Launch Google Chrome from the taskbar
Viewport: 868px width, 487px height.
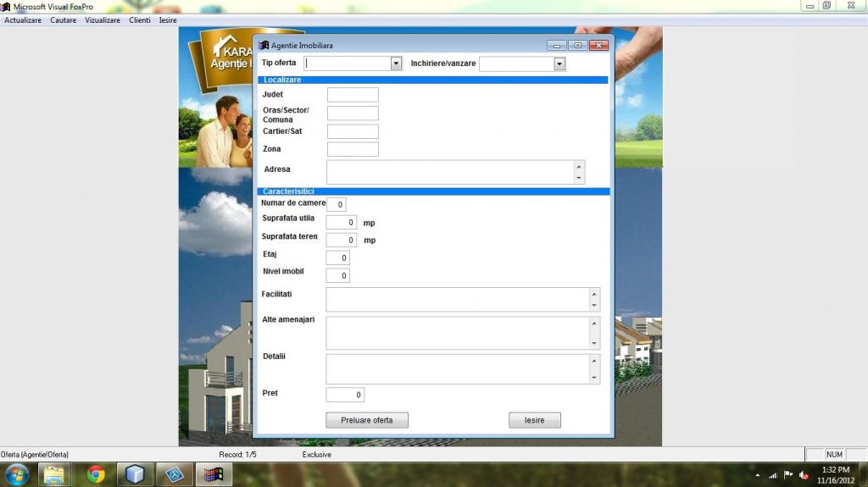tap(95, 474)
